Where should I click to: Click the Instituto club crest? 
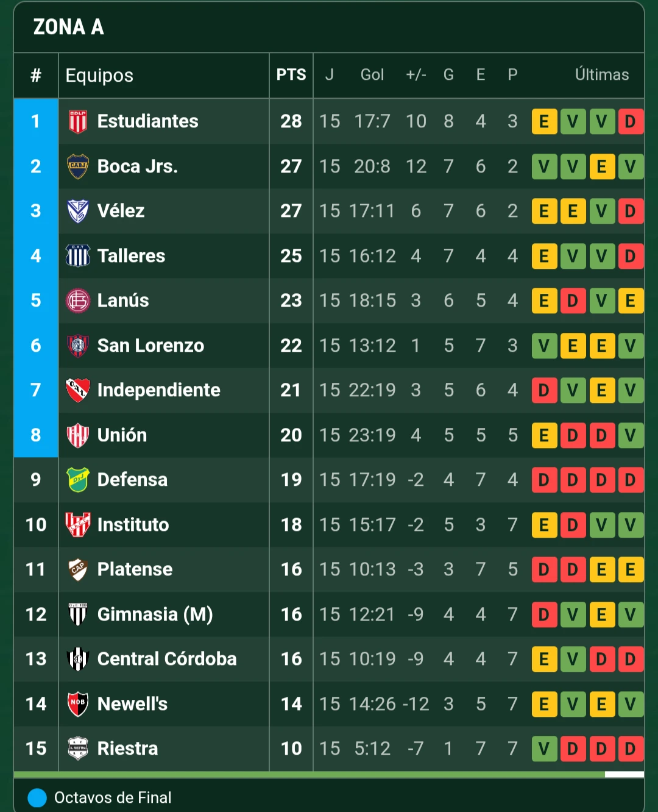coord(77,525)
